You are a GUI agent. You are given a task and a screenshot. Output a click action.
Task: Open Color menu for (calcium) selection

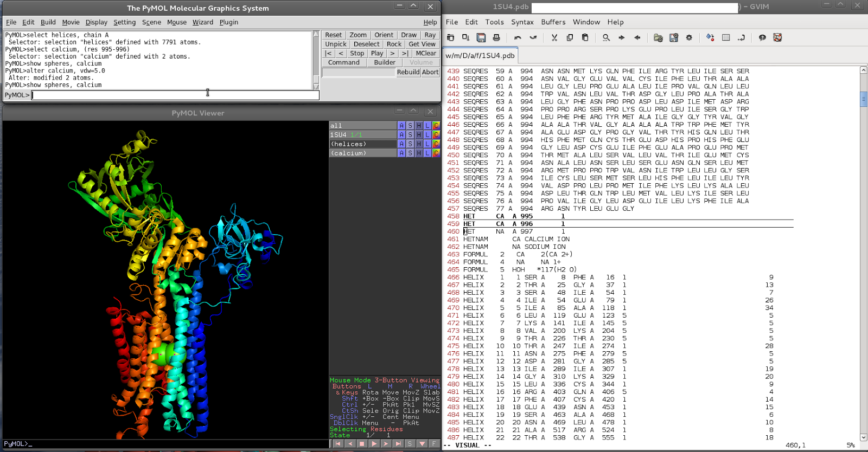(x=436, y=153)
